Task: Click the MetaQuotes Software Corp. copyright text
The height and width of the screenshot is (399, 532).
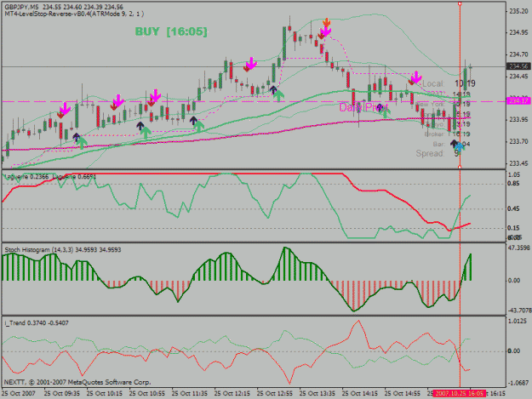Action: coord(77,382)
